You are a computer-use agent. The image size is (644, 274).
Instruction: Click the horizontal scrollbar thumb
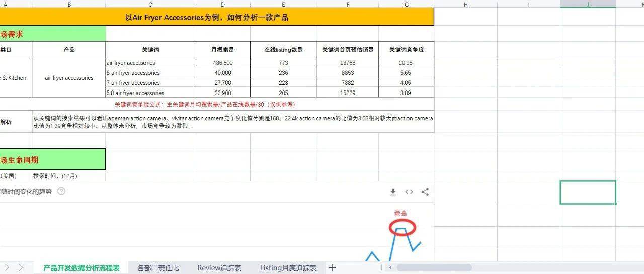point(434,268)
